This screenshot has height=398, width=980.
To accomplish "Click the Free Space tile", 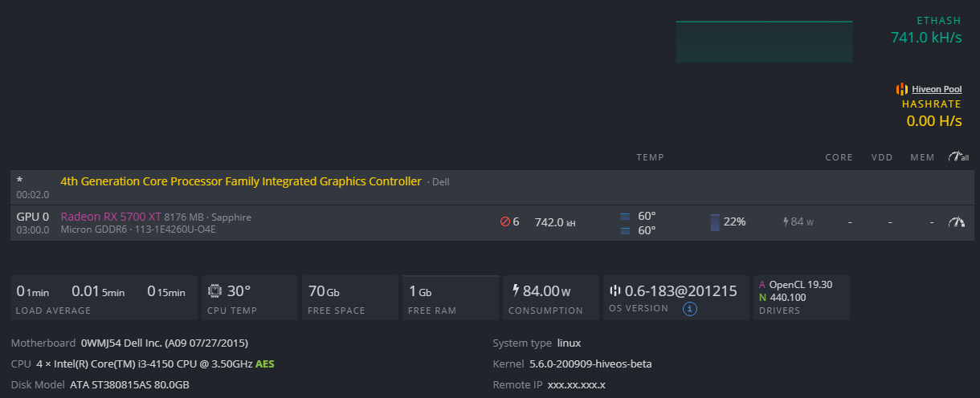I will [349, 298].
